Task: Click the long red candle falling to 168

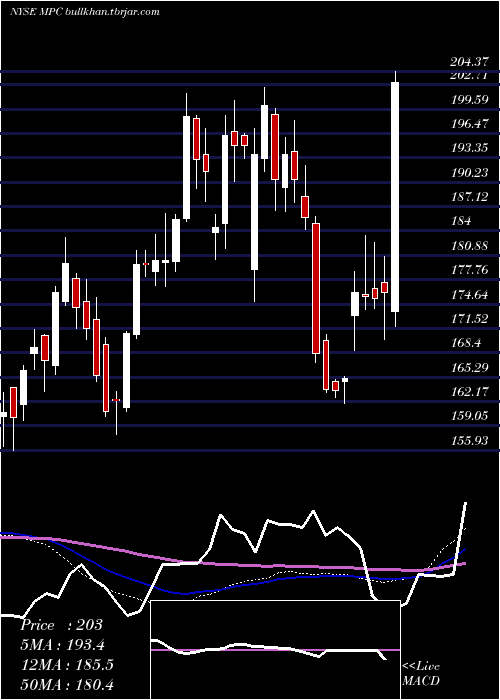Action: [x=316, y=288]
